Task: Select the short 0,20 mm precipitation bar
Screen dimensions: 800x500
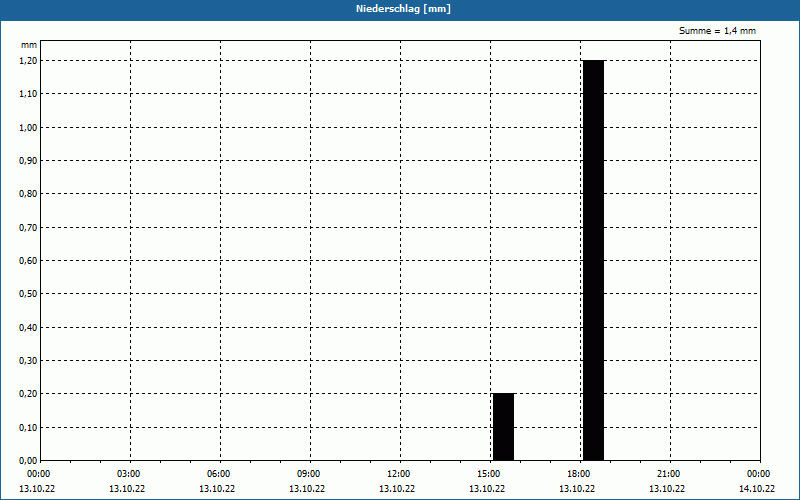Action: pyautogui.click(x=503, y=427)
